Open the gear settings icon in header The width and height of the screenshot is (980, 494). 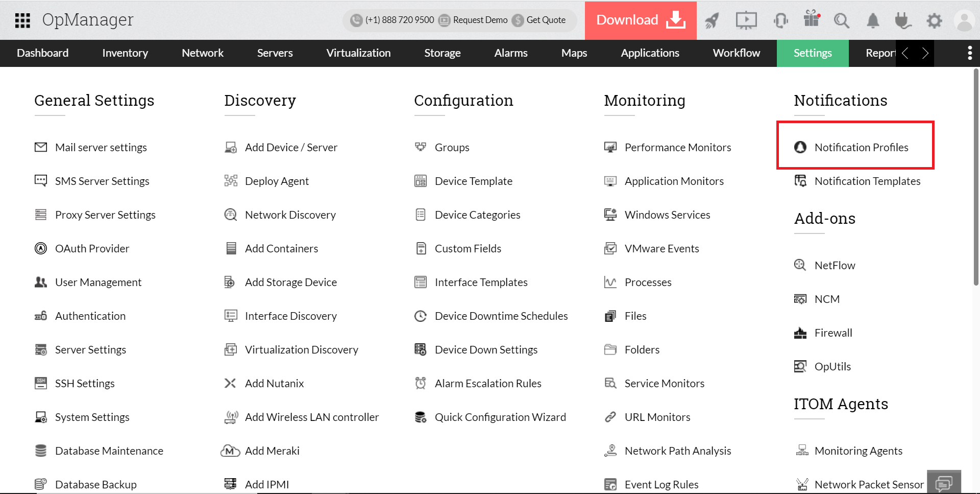click(x=934, y=20)
